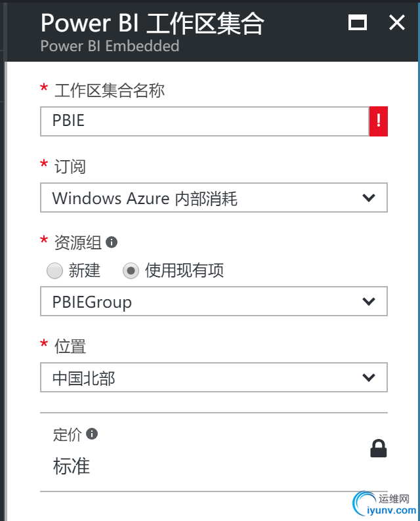The width and height of the screenshot is (420, 521).
Task: Show the info tooltip next to 资源组
Action: (112, 243)
